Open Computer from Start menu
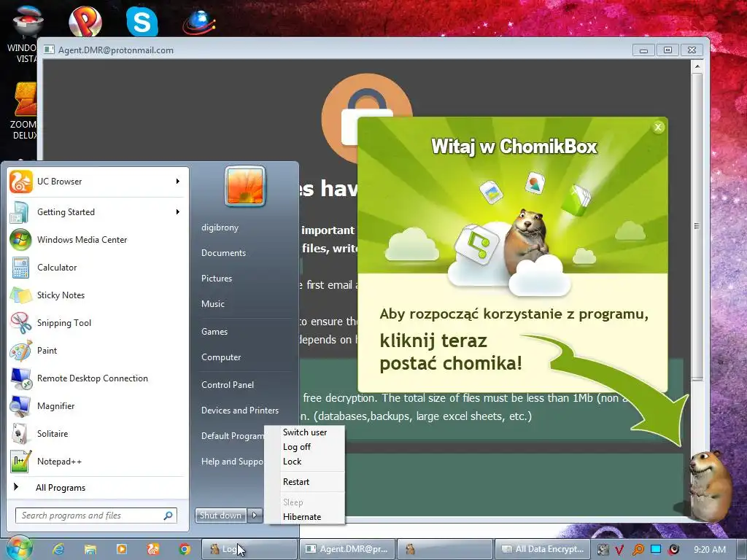747x560 pixels. (220, 357)
